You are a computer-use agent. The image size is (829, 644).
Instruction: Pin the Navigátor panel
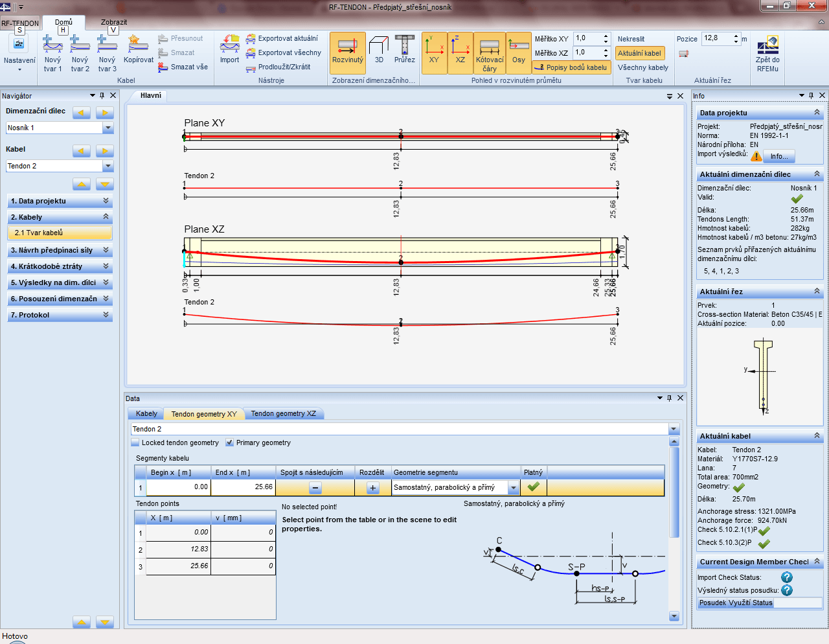coord(102,96)
